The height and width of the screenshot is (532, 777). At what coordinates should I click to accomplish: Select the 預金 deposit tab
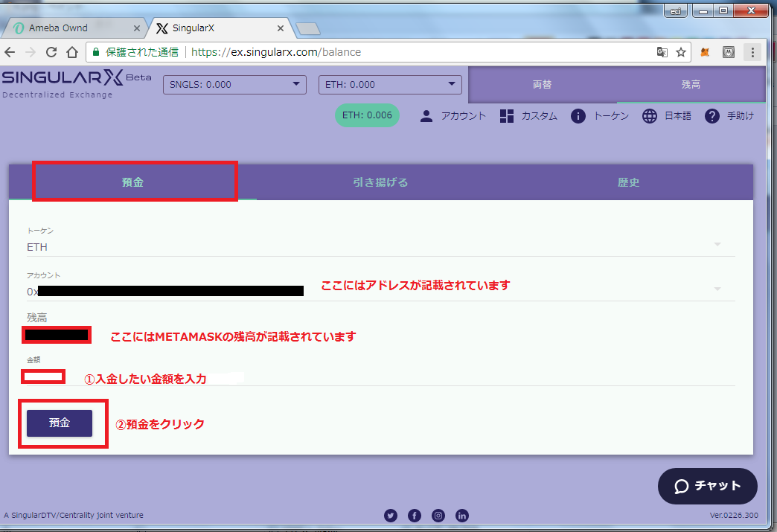(132, 182)
